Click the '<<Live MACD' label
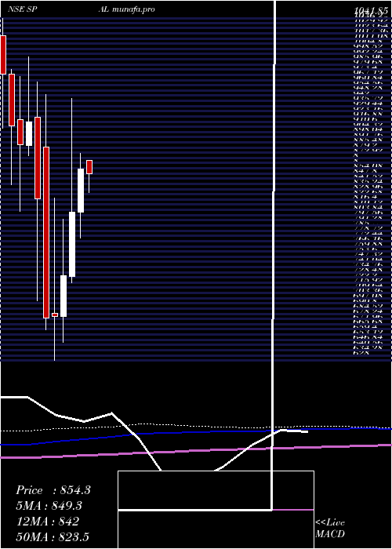The height and width of the screenshot is (549, 392). (x=330, y=529)
